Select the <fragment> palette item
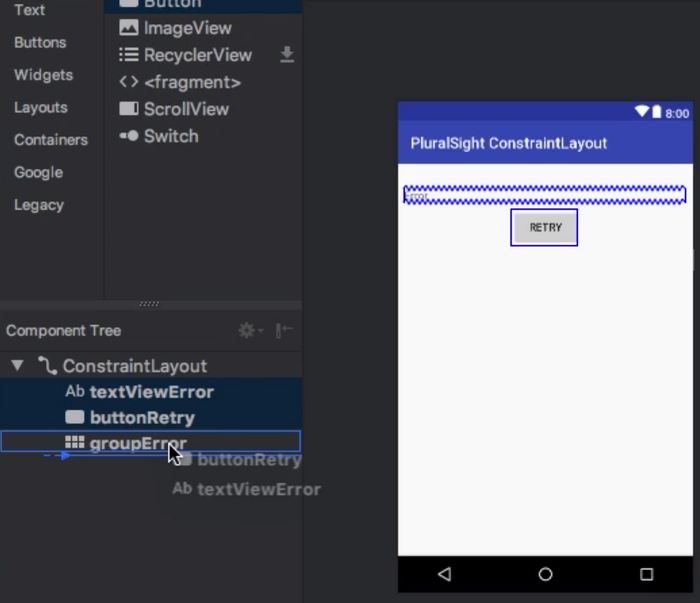This screenshot has height=603, width=700. 192,82
